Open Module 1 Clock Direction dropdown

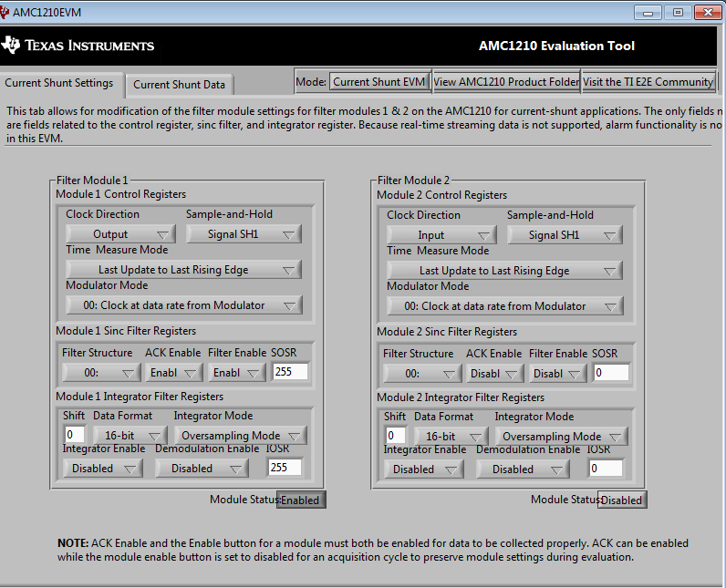120,234
